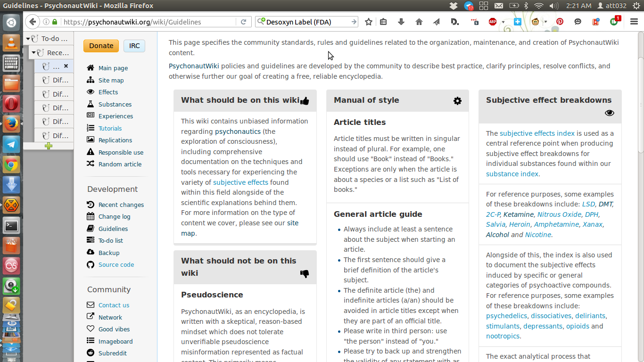Click the green extension icon with badge 1

(x=615, y=21)
